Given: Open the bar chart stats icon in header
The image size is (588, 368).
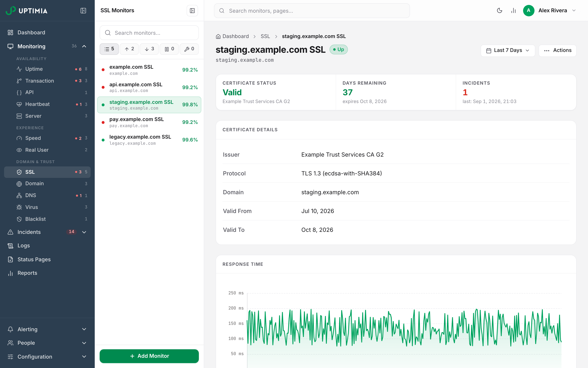Looking at the screenshot, I should [513, 10].
